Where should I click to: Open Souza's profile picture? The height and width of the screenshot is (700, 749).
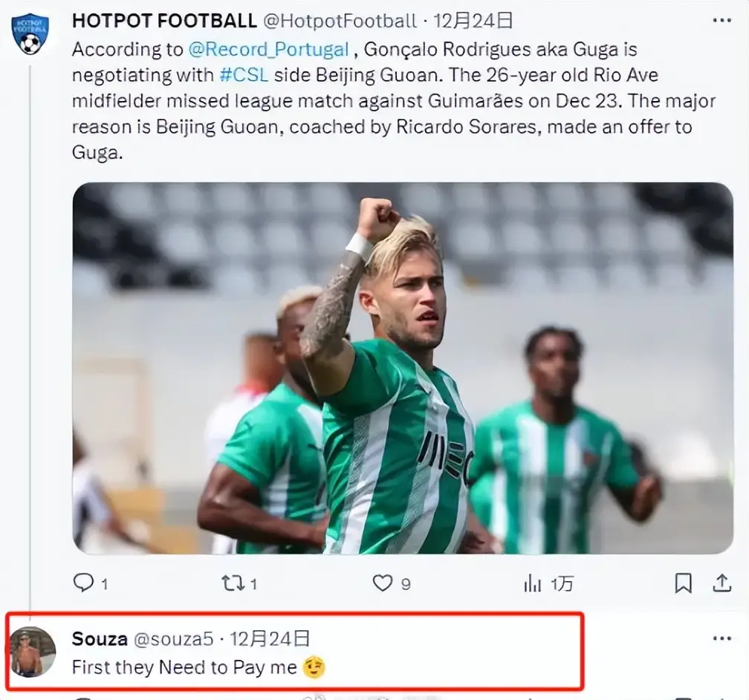pos(32,652)
